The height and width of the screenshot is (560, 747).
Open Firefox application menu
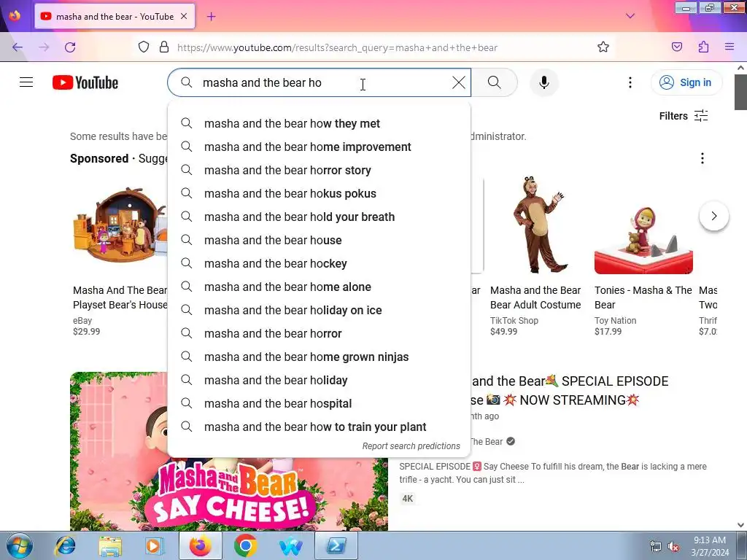pos(729,47)
